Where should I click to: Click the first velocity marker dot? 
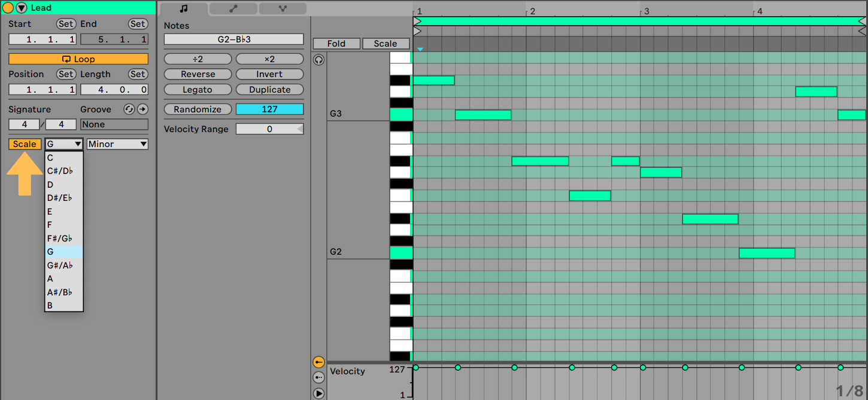[415, 367]
